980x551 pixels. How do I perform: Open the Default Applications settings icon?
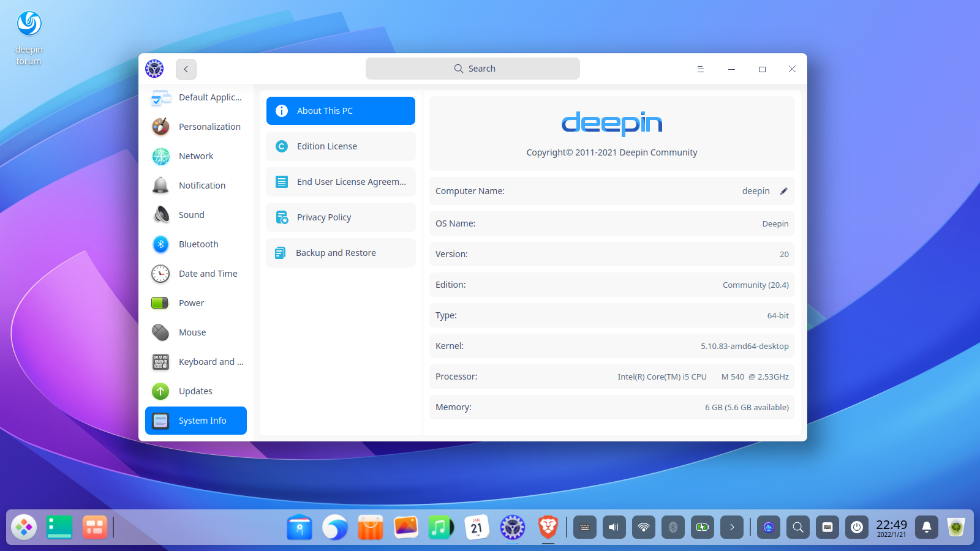[160, 97]
